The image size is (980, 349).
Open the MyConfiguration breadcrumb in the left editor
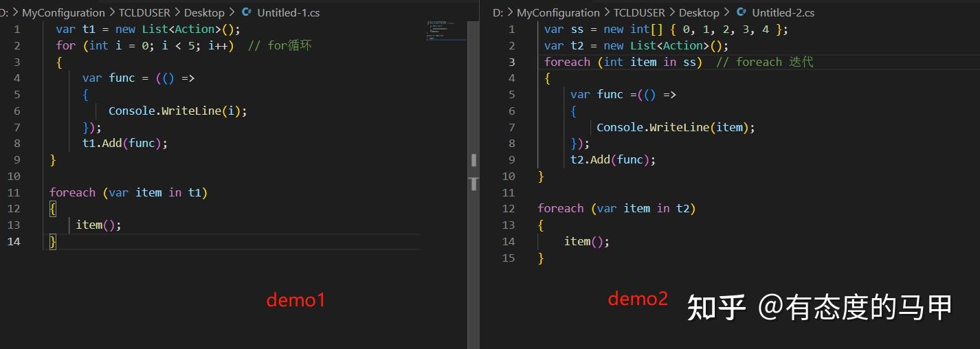(63, 12)
